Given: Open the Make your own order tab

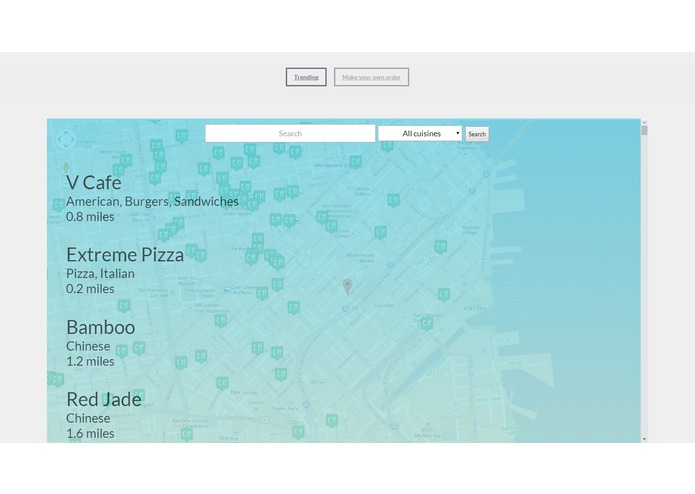Looking at the screenshot, I should [x=371, y=77].
